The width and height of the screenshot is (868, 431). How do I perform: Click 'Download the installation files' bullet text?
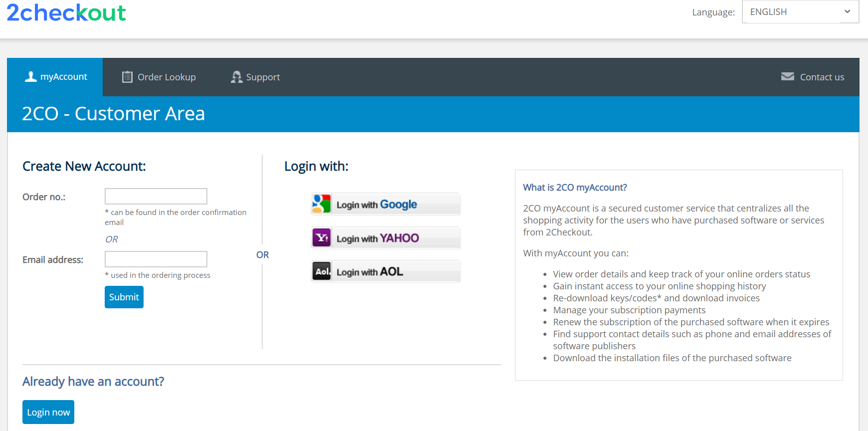click(x=672, y=358)
